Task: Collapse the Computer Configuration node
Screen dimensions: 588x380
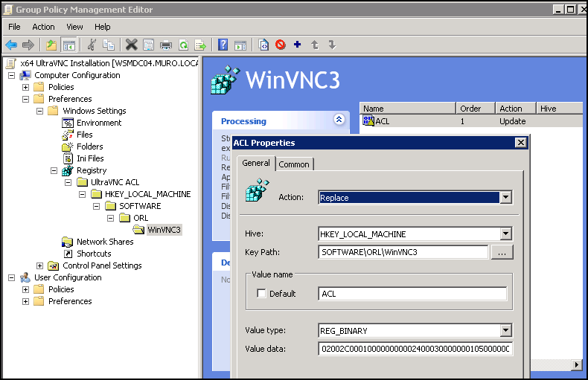Action: (x=12, y=75)
